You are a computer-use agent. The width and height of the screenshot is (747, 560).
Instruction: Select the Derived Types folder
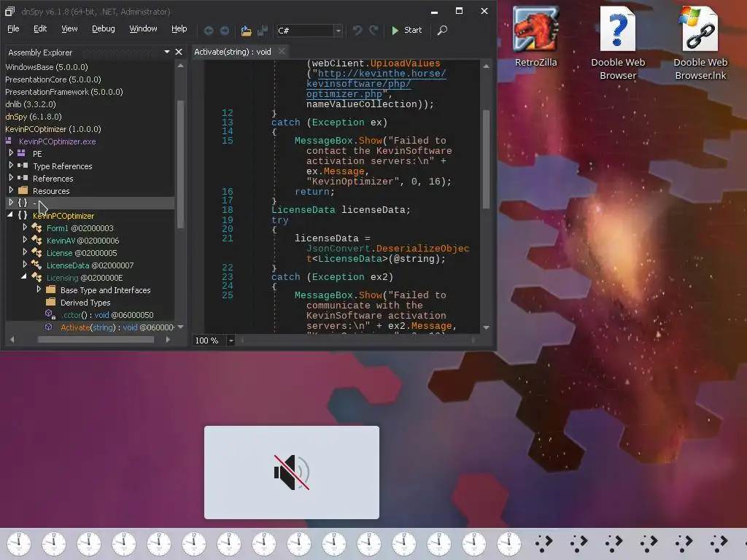[85, 303]
